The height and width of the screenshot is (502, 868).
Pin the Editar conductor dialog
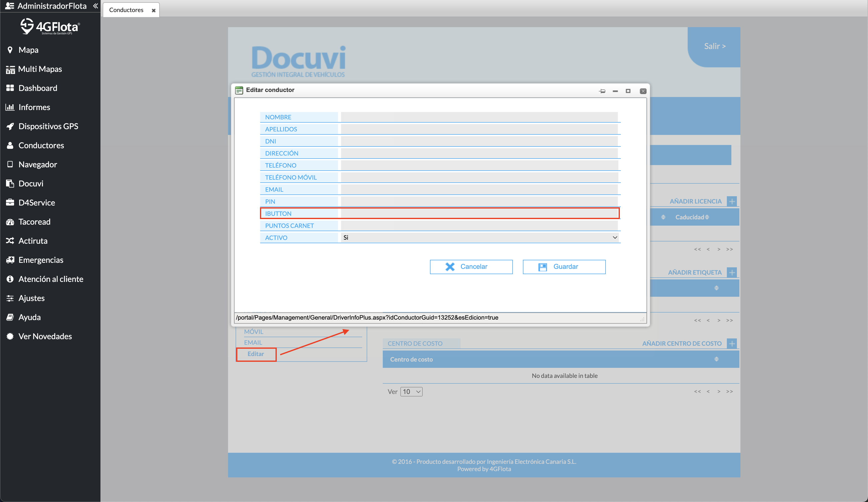pyautogui.click(x=602, y=91)
